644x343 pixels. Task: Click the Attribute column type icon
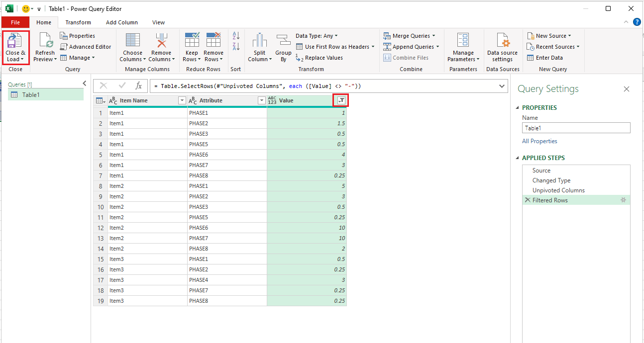click(x=193, y=100)
